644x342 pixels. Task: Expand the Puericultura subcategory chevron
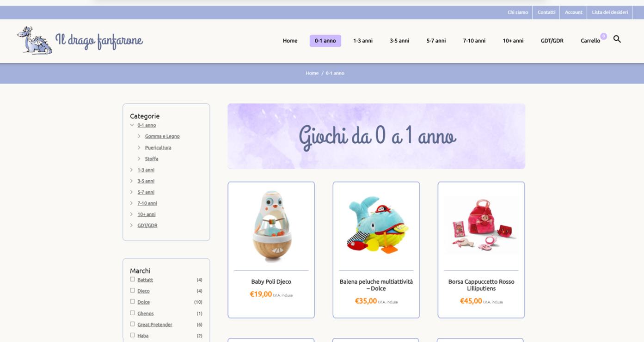(x=139, y=147)
